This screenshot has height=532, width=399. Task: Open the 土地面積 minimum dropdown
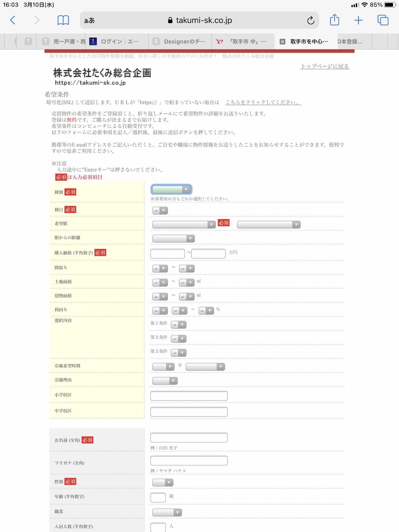[160, 282]
